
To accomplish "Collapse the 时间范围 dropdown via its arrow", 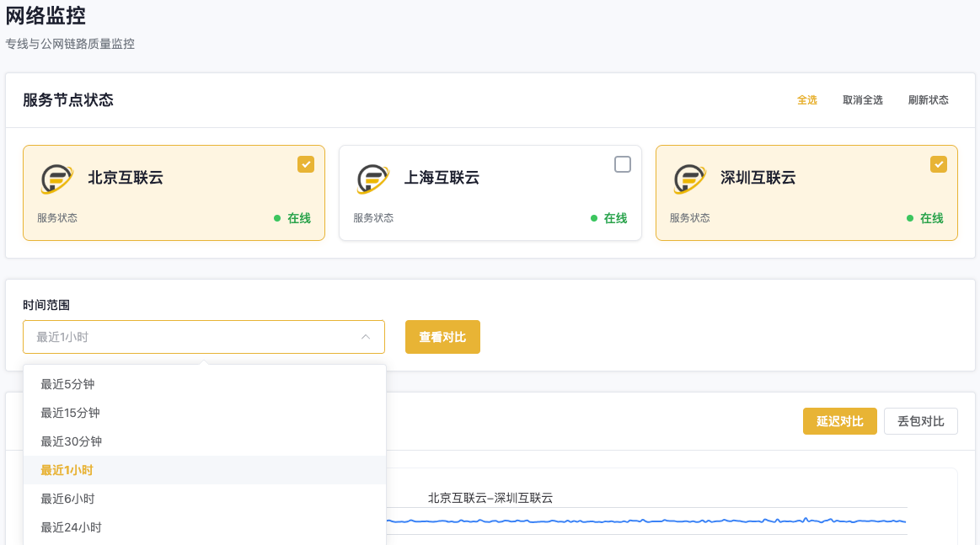I will 366,337.
